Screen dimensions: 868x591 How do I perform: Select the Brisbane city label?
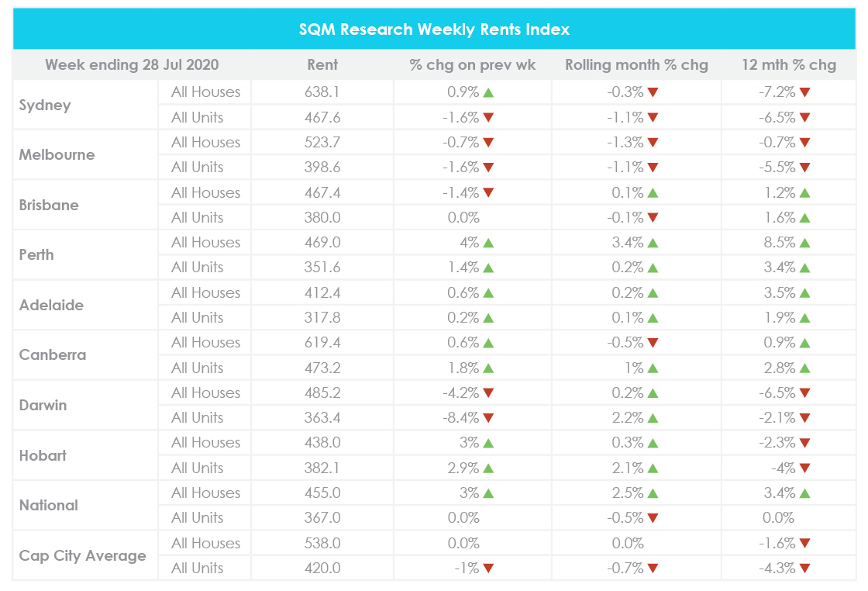[49, 205]
